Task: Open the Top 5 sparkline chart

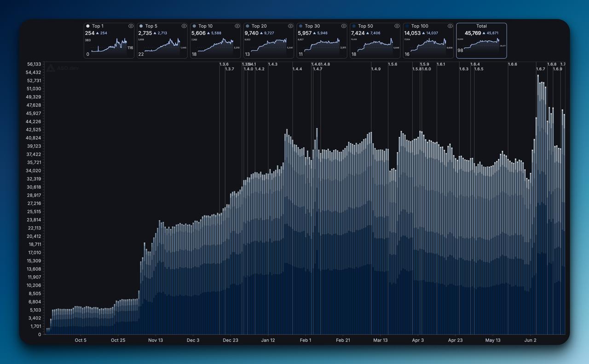Action: tap(162, 47)
